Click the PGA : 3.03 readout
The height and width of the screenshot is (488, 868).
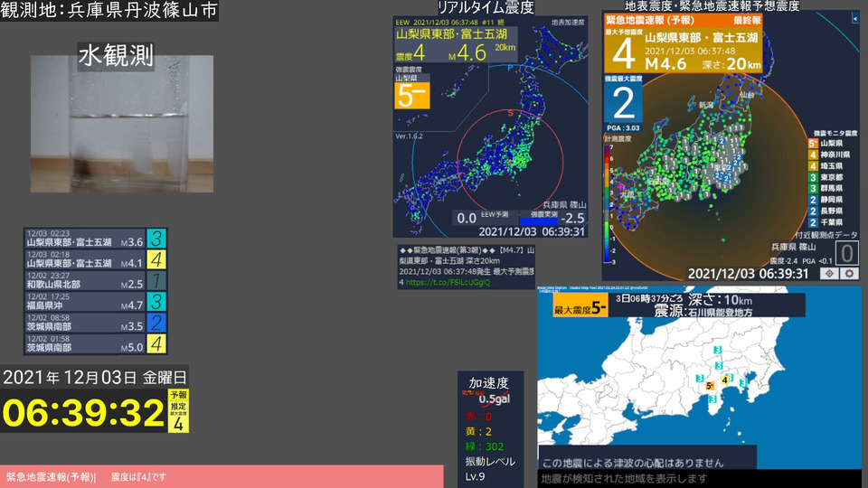click(623, 127)
